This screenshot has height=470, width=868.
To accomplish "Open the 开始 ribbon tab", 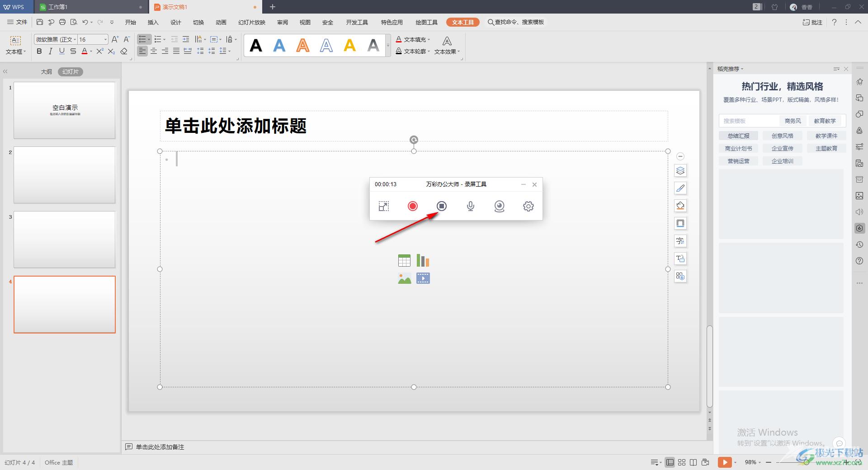I will coord(131,22).
